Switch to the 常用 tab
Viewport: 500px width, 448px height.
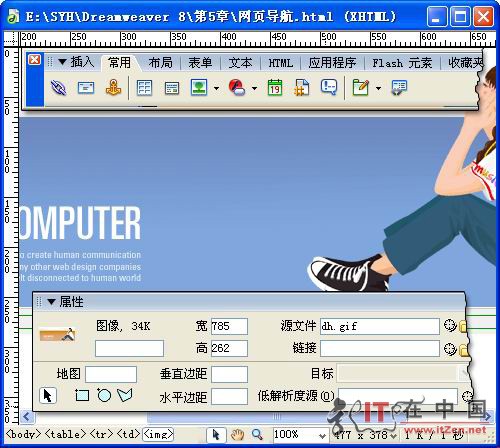point(119,63)
